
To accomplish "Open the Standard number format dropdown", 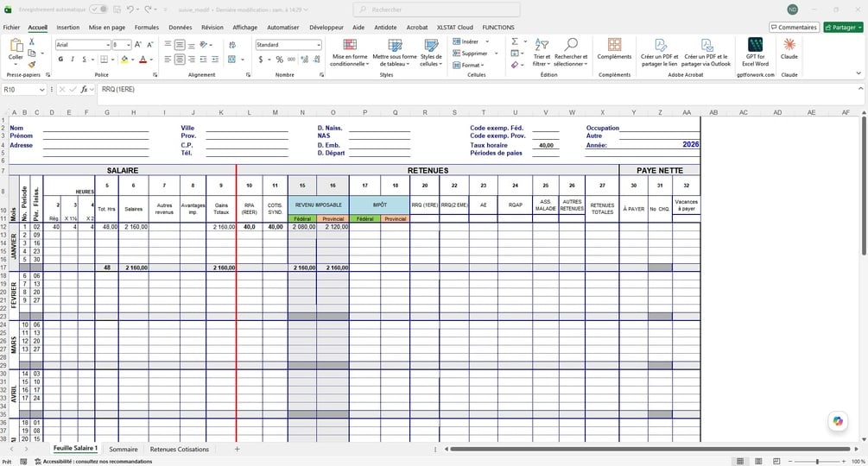I will coord(319,45).
